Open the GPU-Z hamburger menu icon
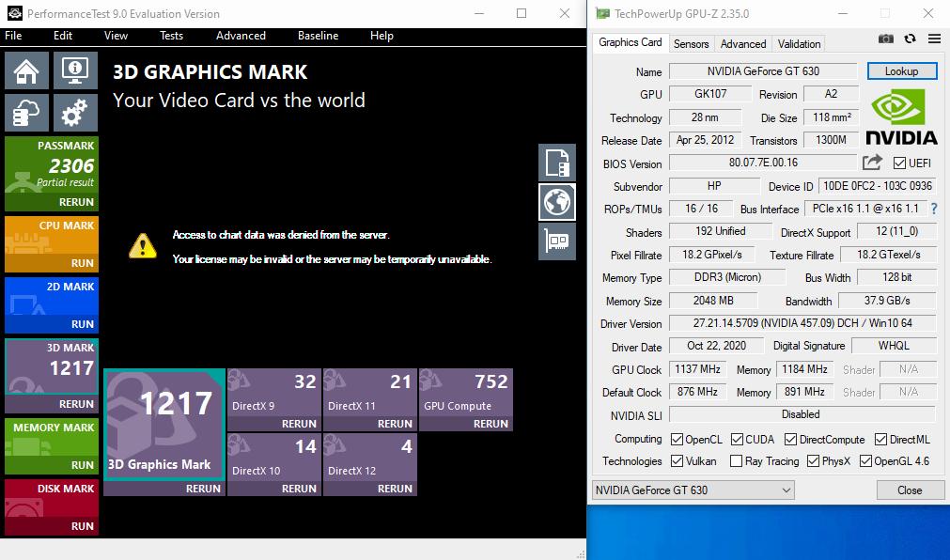Screen dimensions: 950x560 click(x=934, y=39)
